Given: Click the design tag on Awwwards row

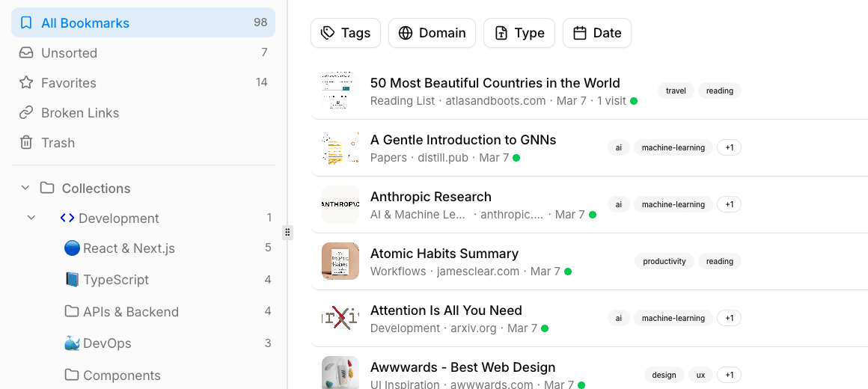Looking at the screenshot, I should 664,376.
